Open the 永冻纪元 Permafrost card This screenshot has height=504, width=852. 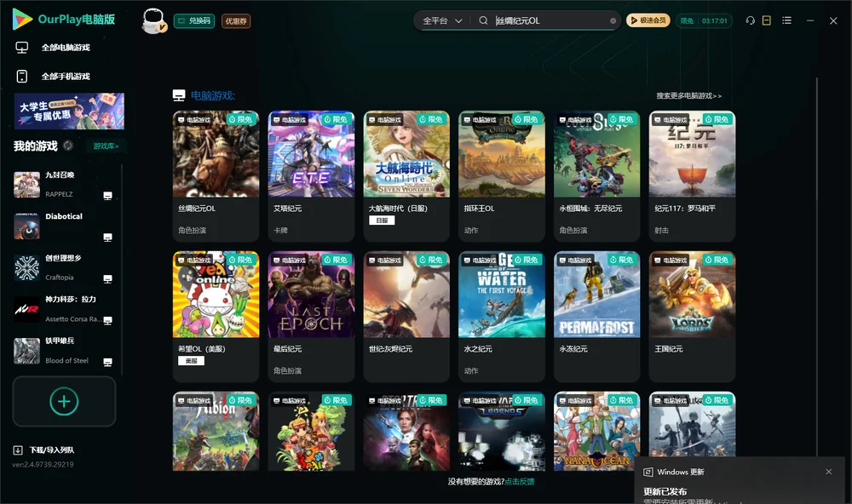[x=596, y=317]
